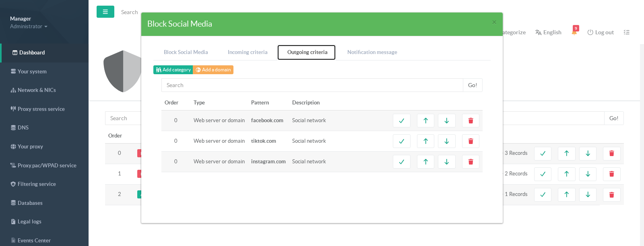
Task: Select the Outgoing criteria tab
Action: 307,52
